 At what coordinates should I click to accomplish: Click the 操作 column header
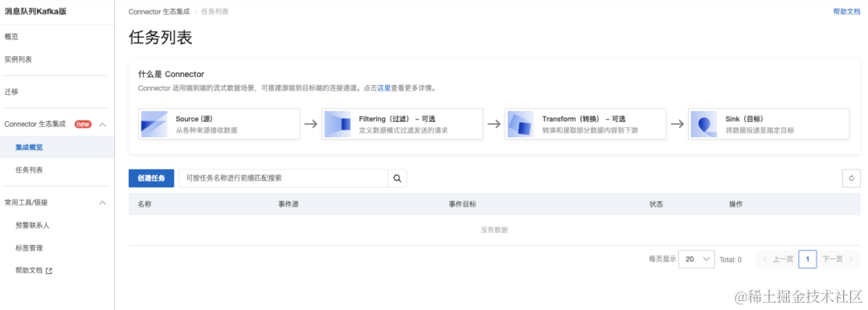click(735, 204)
